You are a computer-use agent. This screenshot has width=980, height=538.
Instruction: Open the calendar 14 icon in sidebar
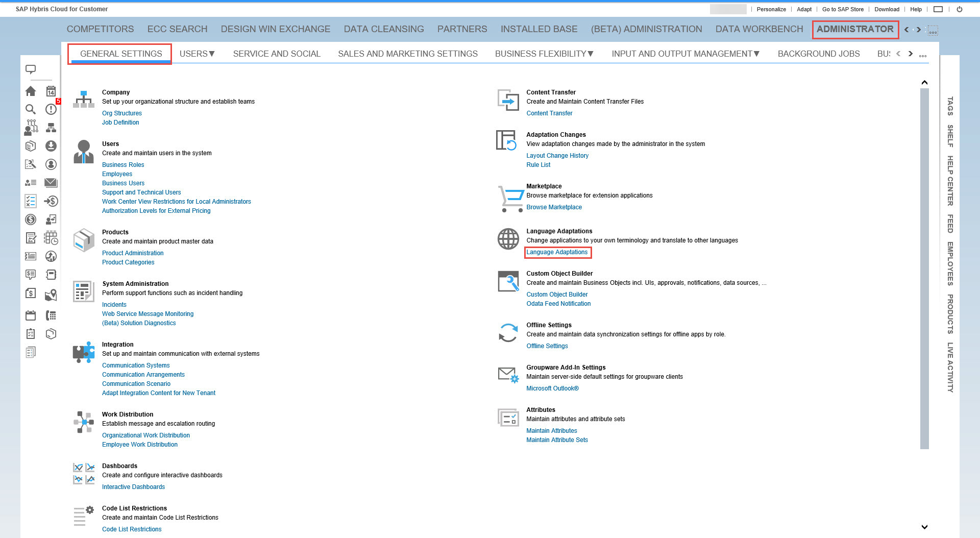(x=51, y=91)
